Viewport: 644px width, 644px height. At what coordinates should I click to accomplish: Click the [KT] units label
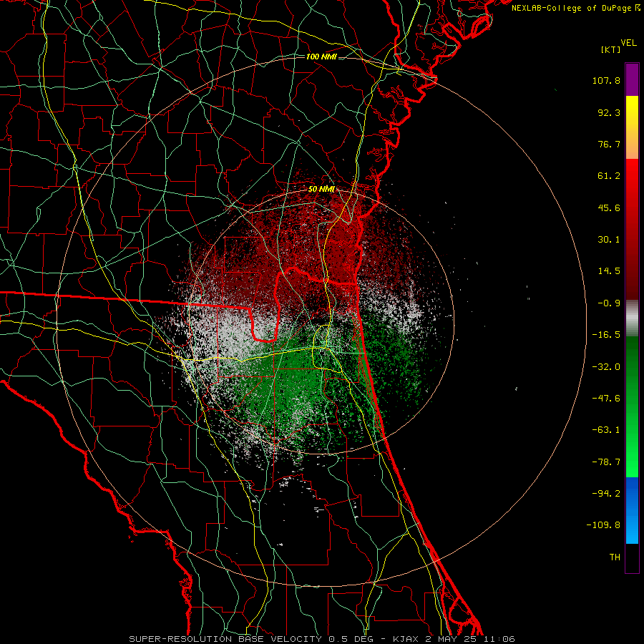[610, 49]
